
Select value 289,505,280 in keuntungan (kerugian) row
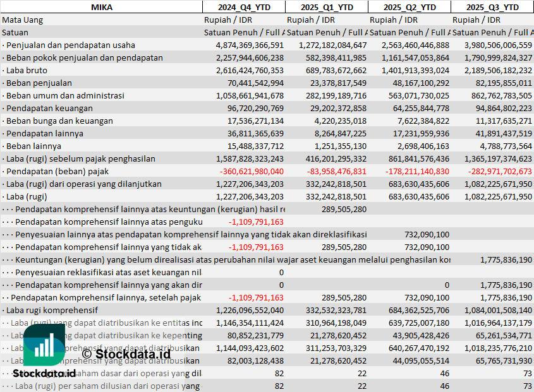[344, 210]
